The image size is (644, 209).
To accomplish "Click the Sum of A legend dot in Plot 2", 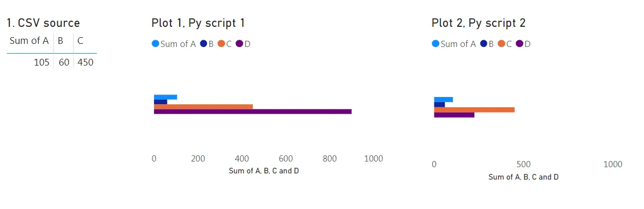I will [436, 44].
